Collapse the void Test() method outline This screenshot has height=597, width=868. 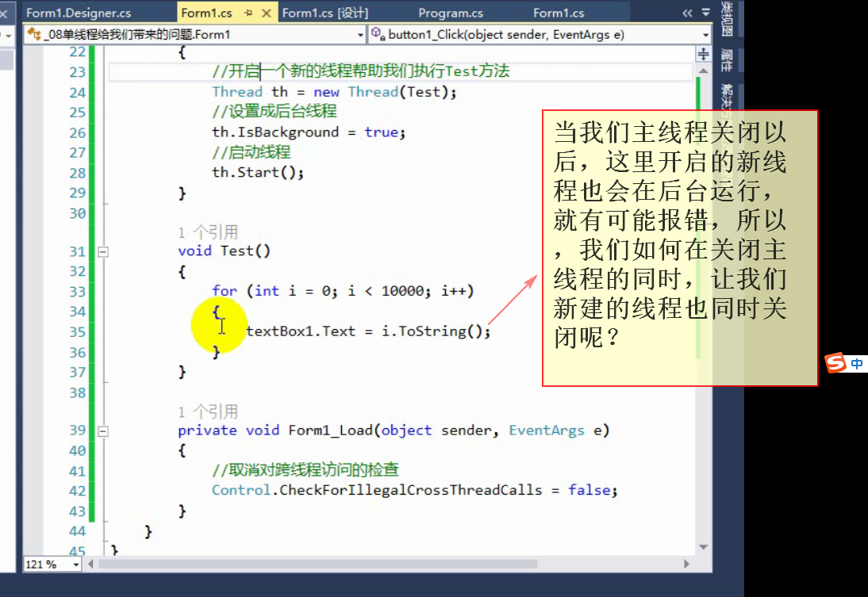pos(103,252)
